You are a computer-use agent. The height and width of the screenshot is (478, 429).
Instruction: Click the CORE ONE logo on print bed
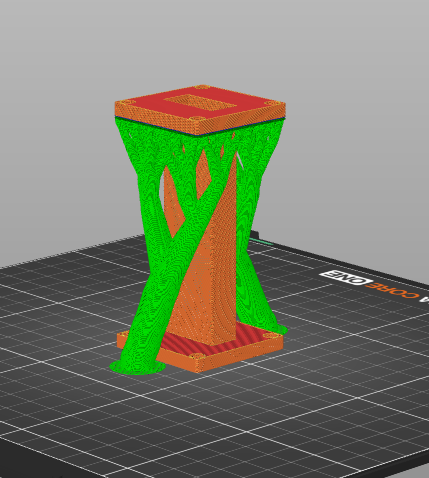(370, 285)
